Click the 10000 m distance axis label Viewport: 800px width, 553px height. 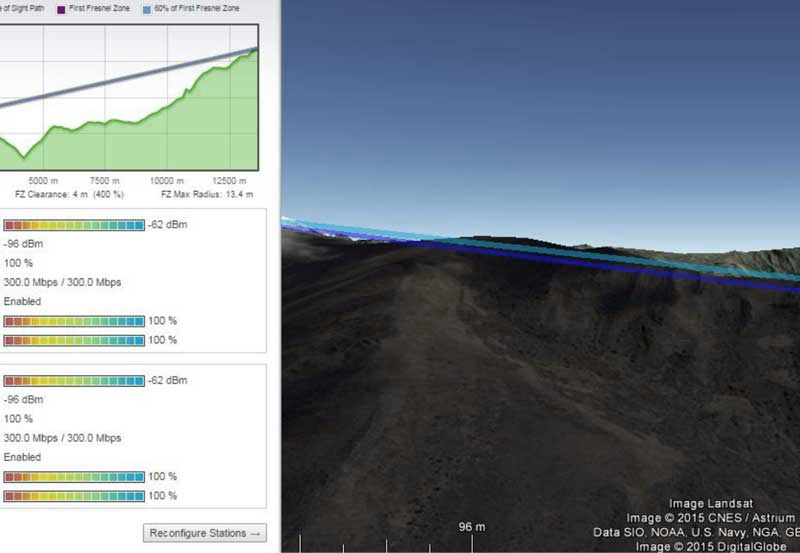coord(165,181)
